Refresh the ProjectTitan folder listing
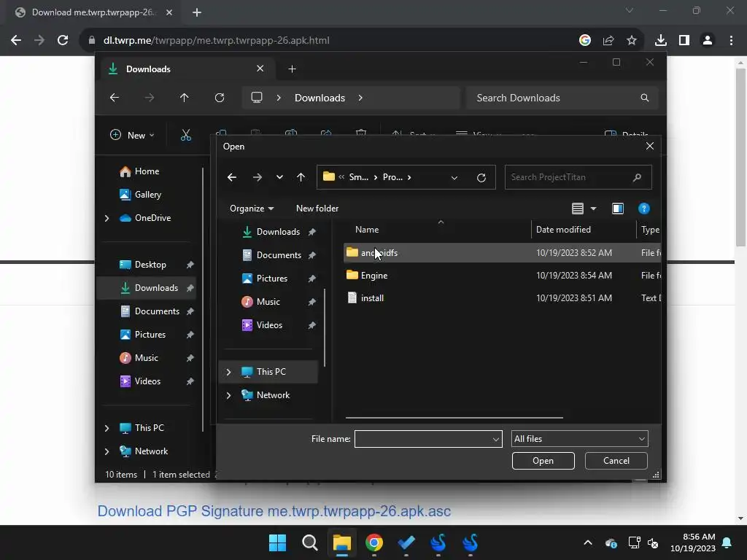 click(x=481, y=178)
